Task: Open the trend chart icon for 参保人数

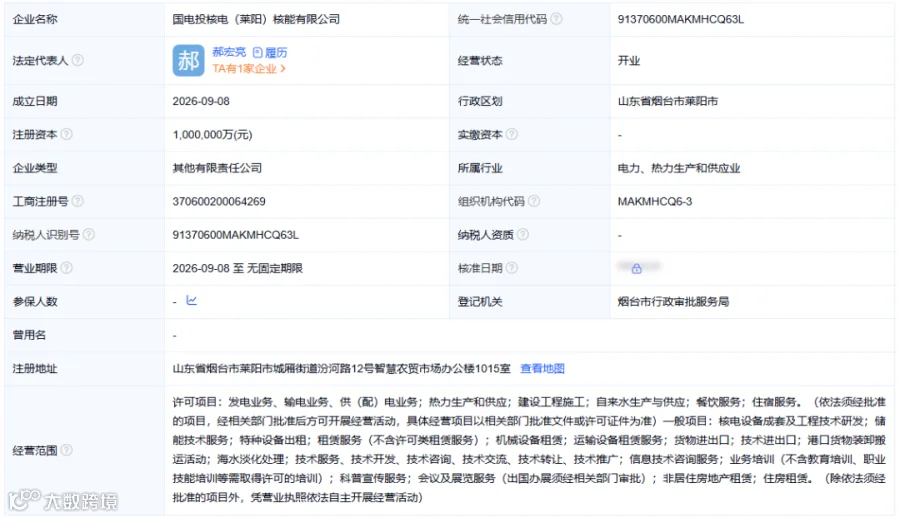Action: [x=192, y=300]
